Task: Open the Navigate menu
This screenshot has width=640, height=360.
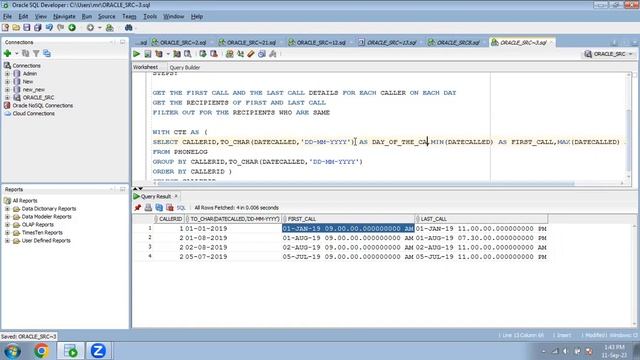Action: (x=64, y=17)
